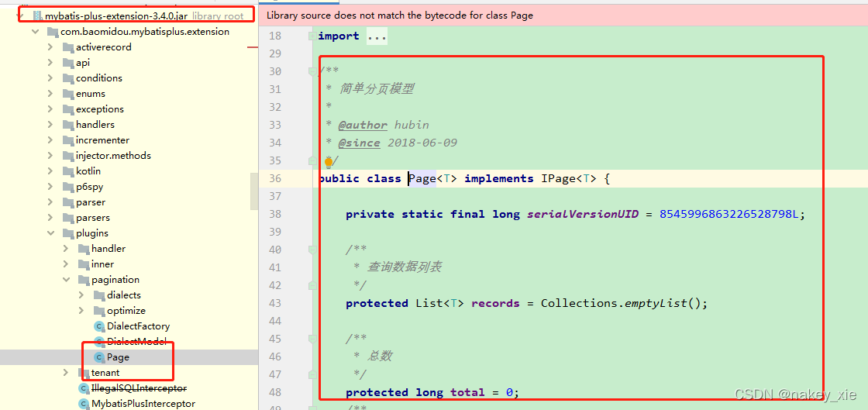Expand the activerecord package chevron

(x=50, y=47)
